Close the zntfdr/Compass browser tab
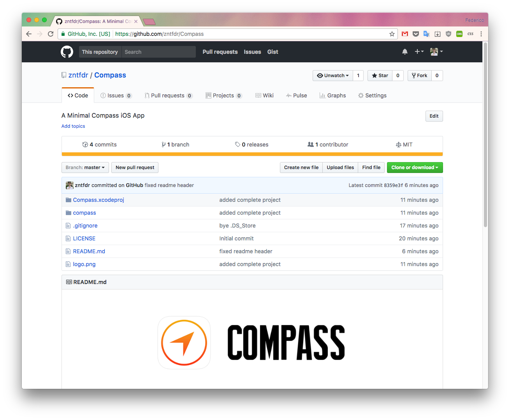The image size is (510, 420). tap(136, 21)
